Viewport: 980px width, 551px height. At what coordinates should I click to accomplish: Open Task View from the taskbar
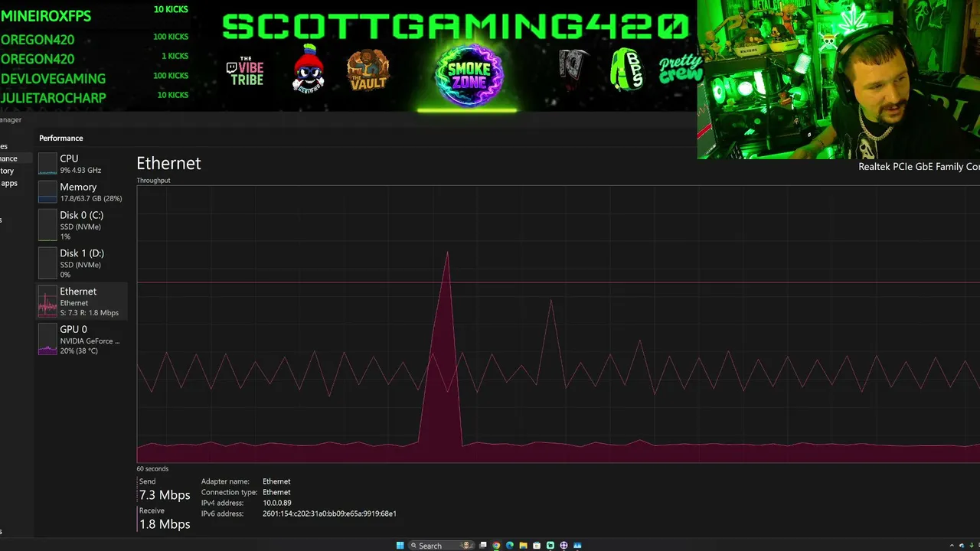coord(483,546)
